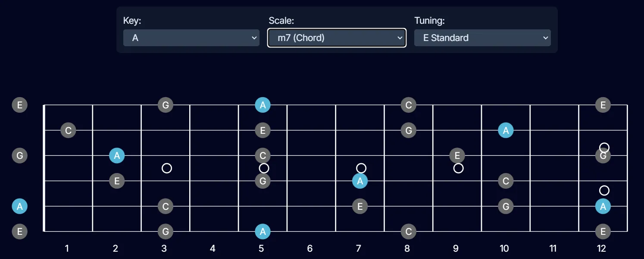Click the fret number 12 label
Screen dimensions: 644x259
pos(602,249)
